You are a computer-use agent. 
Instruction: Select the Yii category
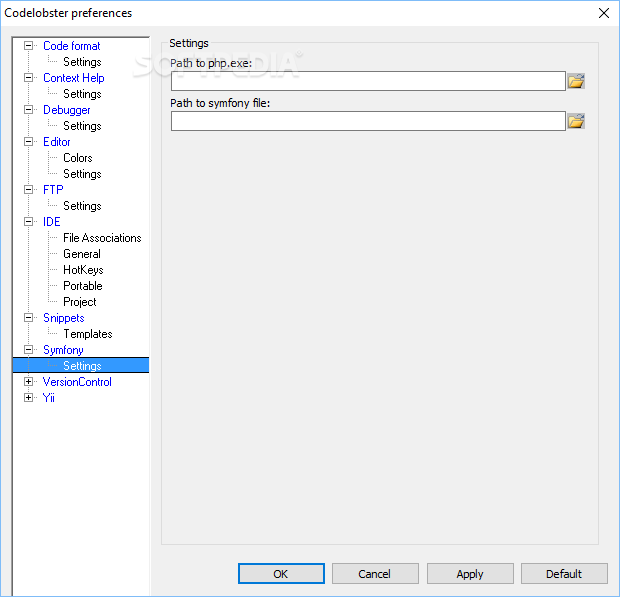[48, 398]
